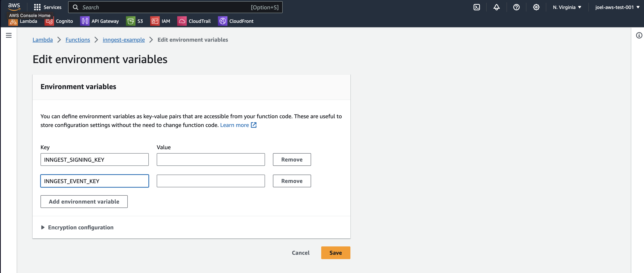Viewport: 644px width, 273px height.
Task: Open the CloudTrail shortcut icon
Action: pyautogui.click(x=182, y=21)
